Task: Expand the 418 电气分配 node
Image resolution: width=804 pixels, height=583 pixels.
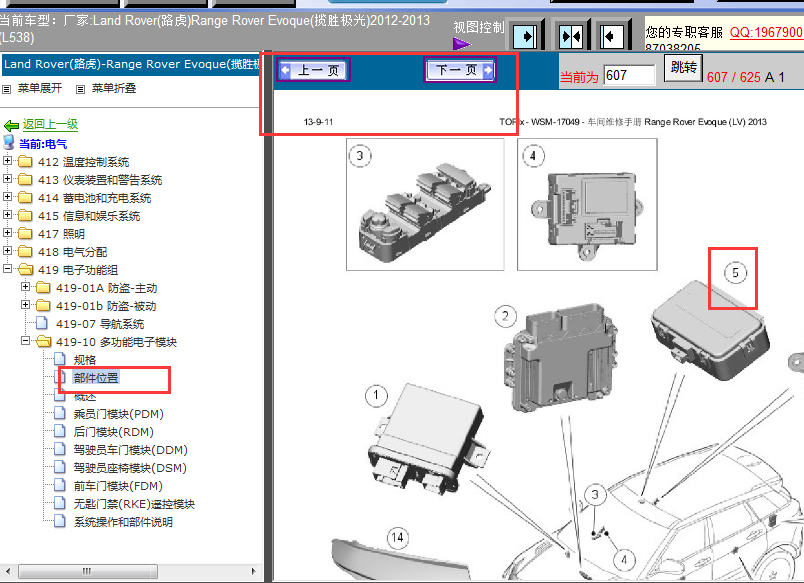Action: click(7, 250)
